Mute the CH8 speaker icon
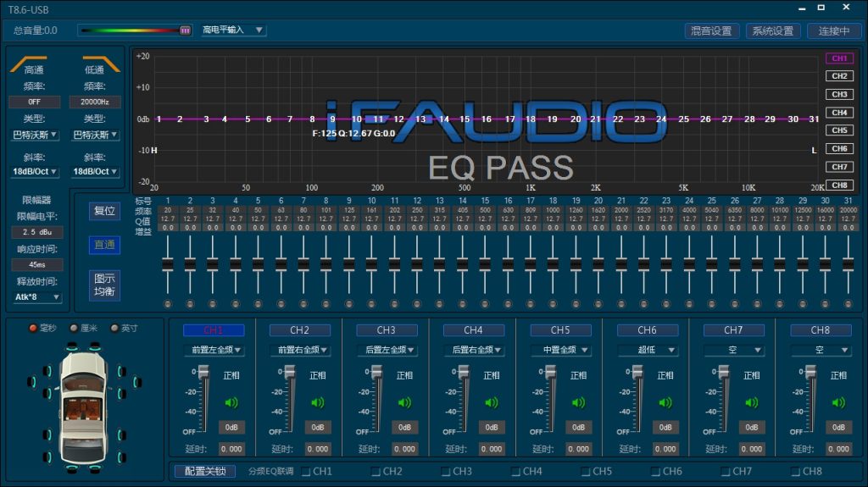This screenshot has height=487, width=868. [838, 402]
